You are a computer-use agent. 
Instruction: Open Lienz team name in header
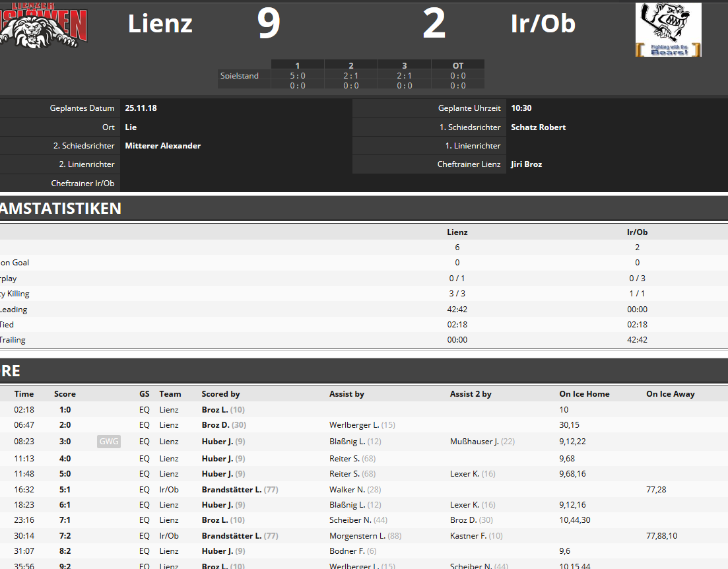(160, 23)
